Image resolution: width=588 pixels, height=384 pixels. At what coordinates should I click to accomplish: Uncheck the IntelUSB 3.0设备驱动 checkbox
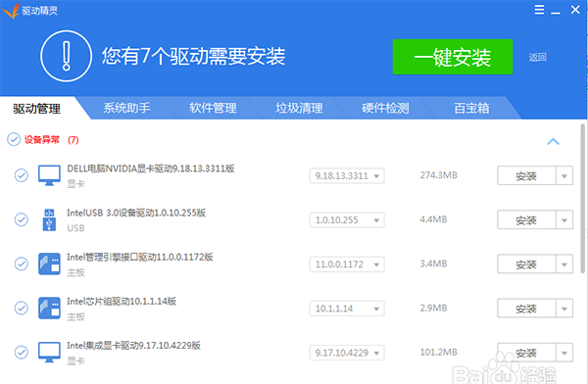(22, 219)
